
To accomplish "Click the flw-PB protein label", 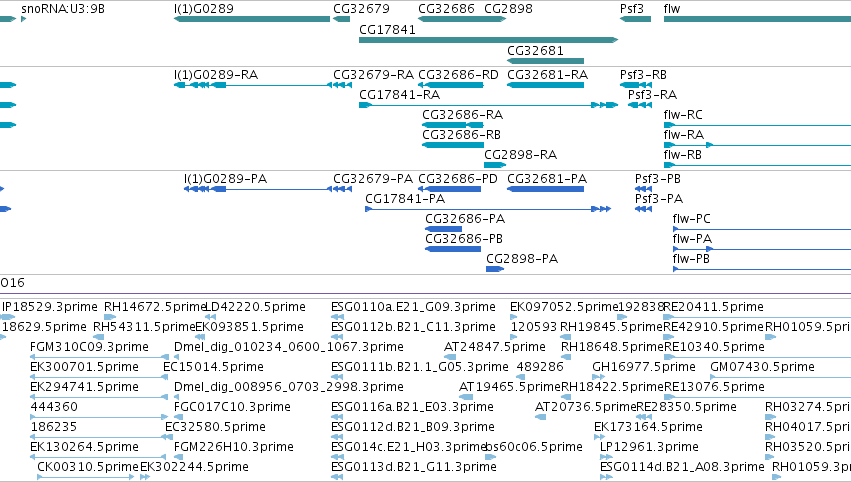I will click(691, 259).
